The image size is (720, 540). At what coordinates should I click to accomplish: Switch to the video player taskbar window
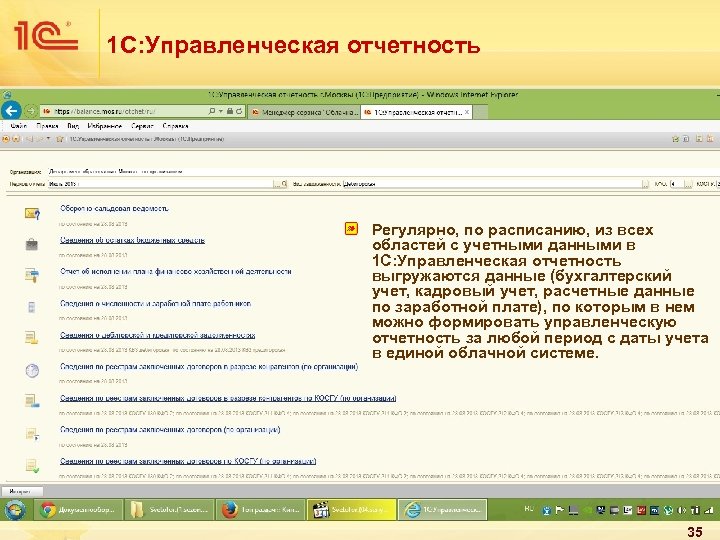351,510
